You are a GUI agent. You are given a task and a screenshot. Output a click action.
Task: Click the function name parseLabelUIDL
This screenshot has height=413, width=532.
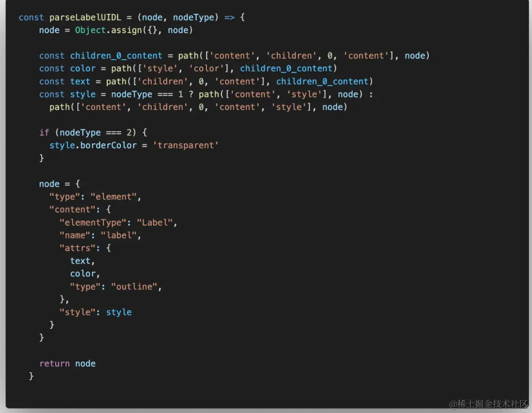[x=85, y=17]
